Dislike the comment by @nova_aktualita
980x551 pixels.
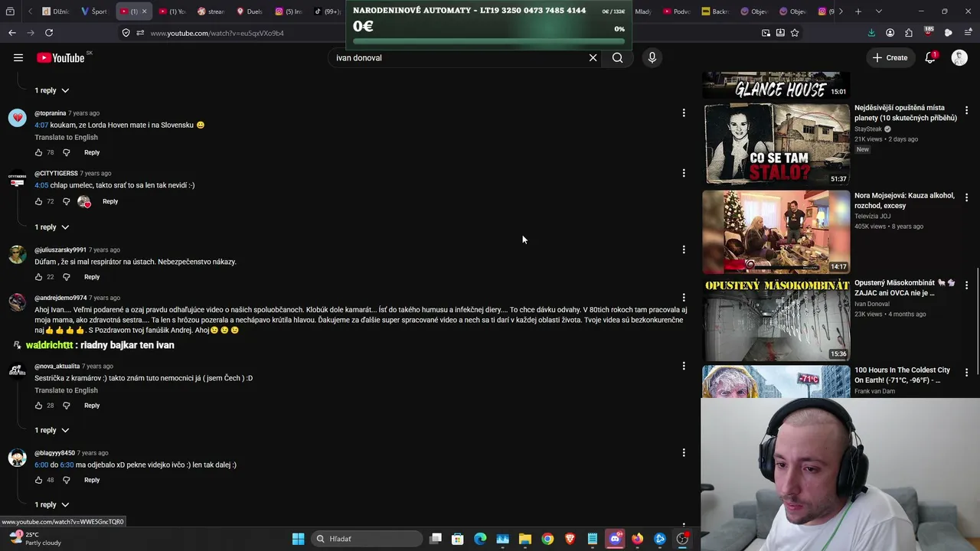[x=66, y=406]
